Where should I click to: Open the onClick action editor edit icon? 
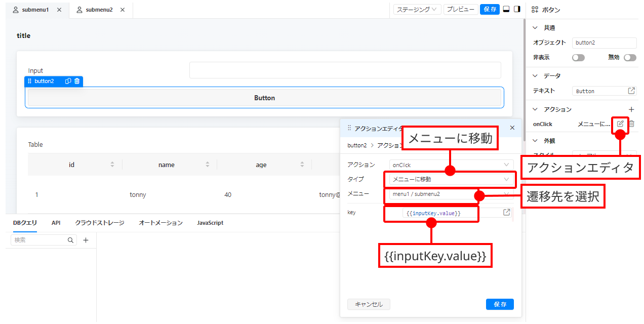pyautogui.click(x=620, y=124)
